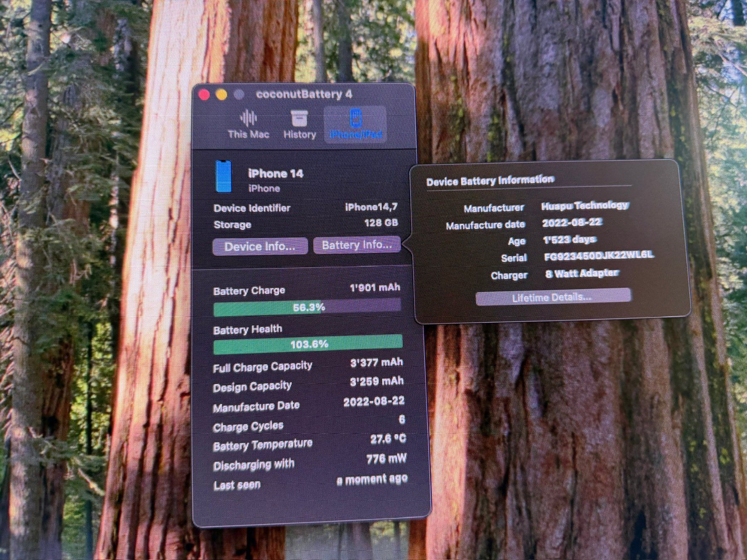The height and width of the screenshot is (560, 747).
Task: Minimize coconutBattery with the yellow button
Action: [222, 95]
